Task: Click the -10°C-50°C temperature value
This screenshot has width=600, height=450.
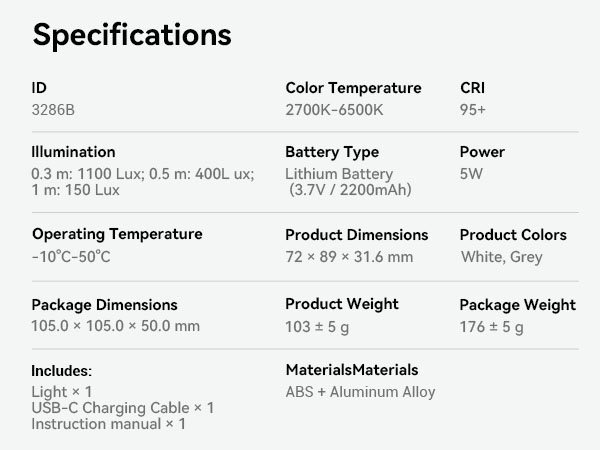Action: [x=71, y=257]
